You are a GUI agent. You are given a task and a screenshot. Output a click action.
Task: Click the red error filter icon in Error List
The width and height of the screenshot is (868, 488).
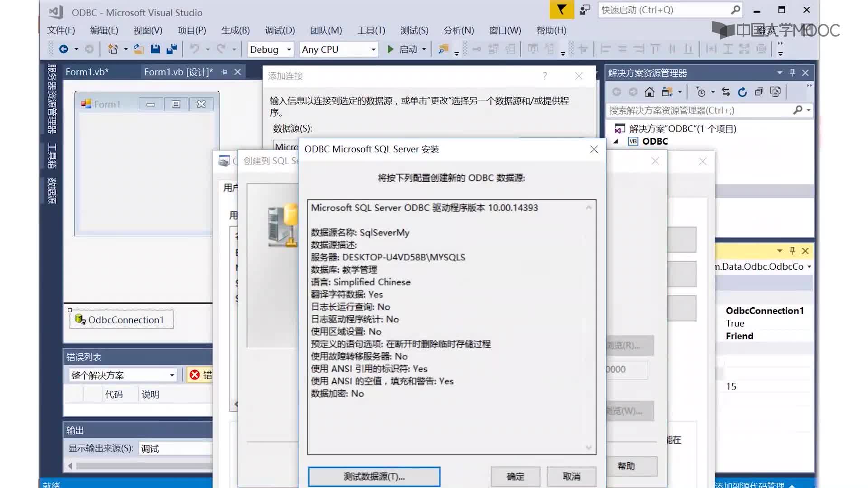tap(195, 375)
